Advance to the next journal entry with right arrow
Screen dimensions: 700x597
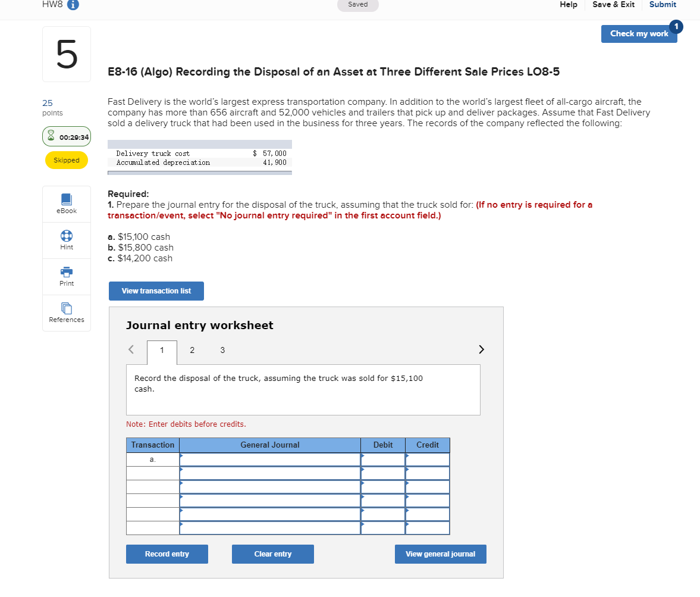[x=481, y=349]
